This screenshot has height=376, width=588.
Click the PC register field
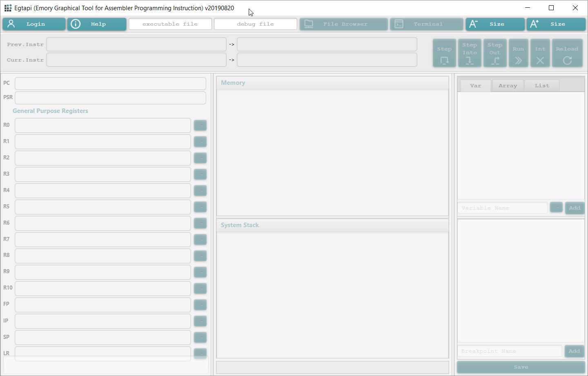[110, 84]
